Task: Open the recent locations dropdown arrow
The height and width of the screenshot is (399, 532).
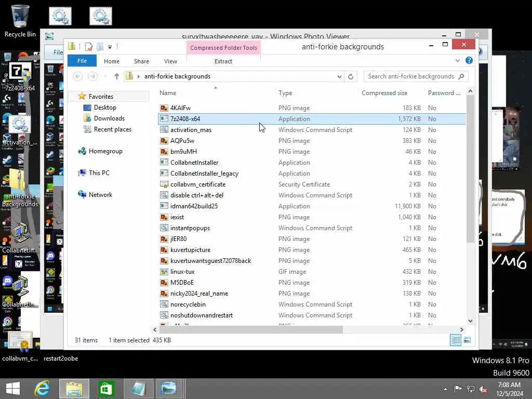Action: pos(105,77)
